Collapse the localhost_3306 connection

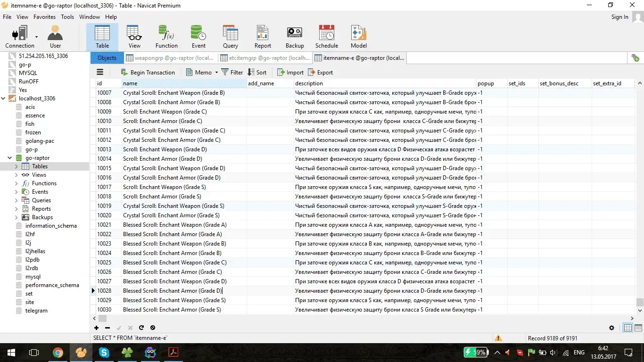4,99
